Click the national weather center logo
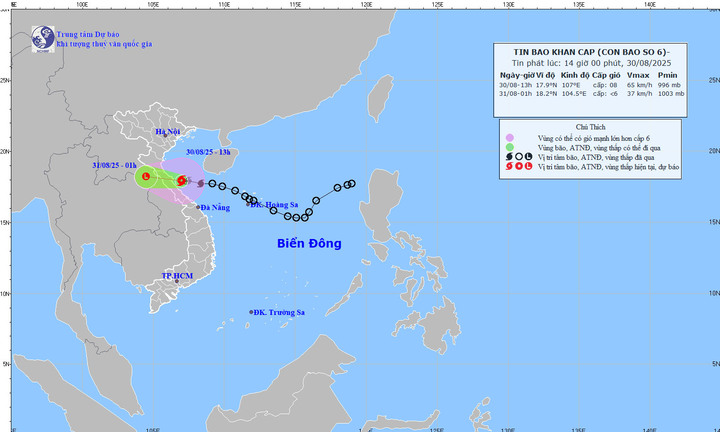Viewport: 720px width, 432px height. (x=43, y=38)
